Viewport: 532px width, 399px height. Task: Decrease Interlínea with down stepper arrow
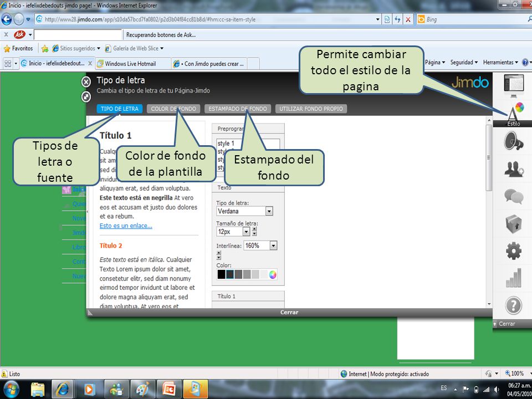(219, 258)
